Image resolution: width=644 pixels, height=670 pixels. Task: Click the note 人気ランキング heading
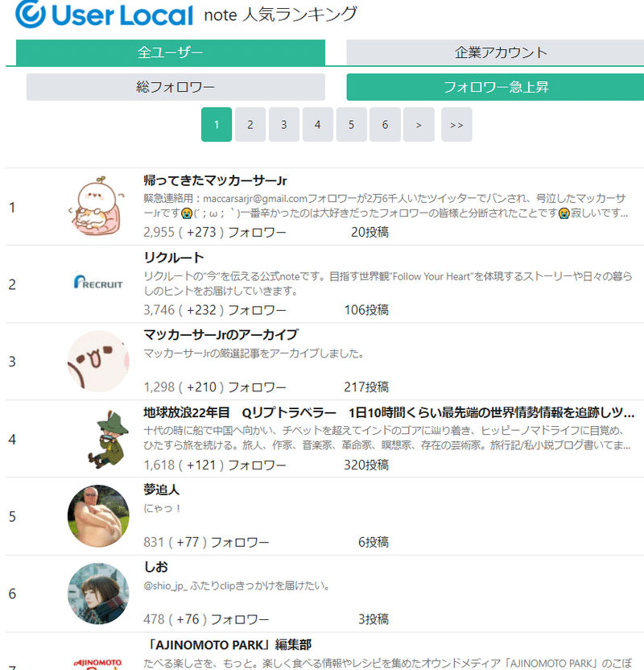(x=281, y=14)
